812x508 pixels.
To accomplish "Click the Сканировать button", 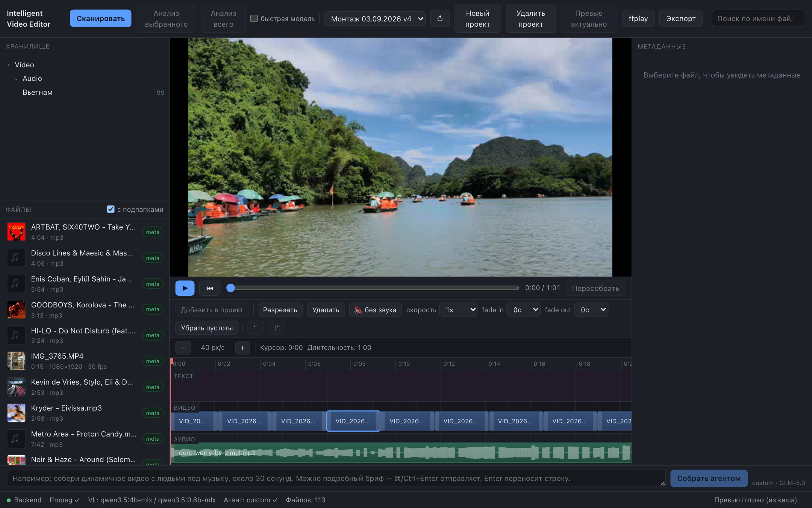I will [x=100, y=18].
